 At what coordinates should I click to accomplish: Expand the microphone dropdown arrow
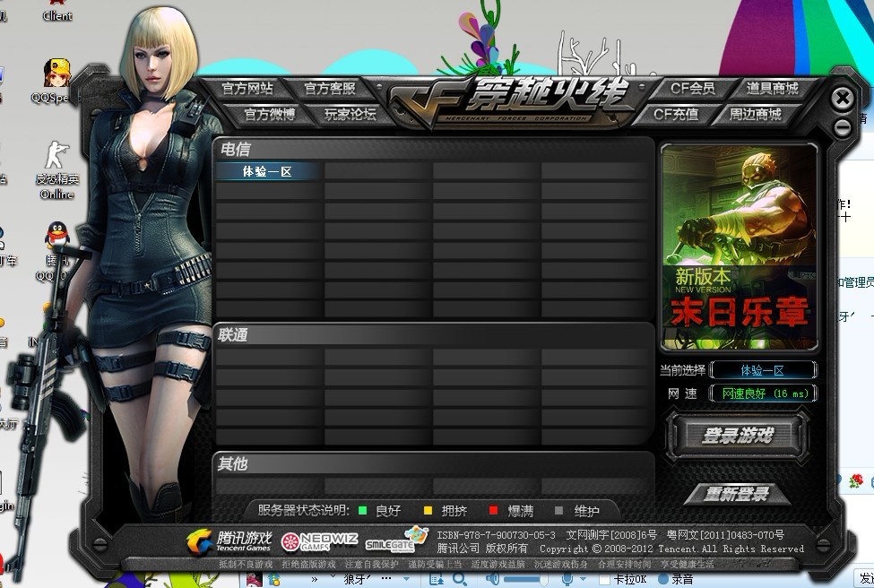tap(583, 580)
